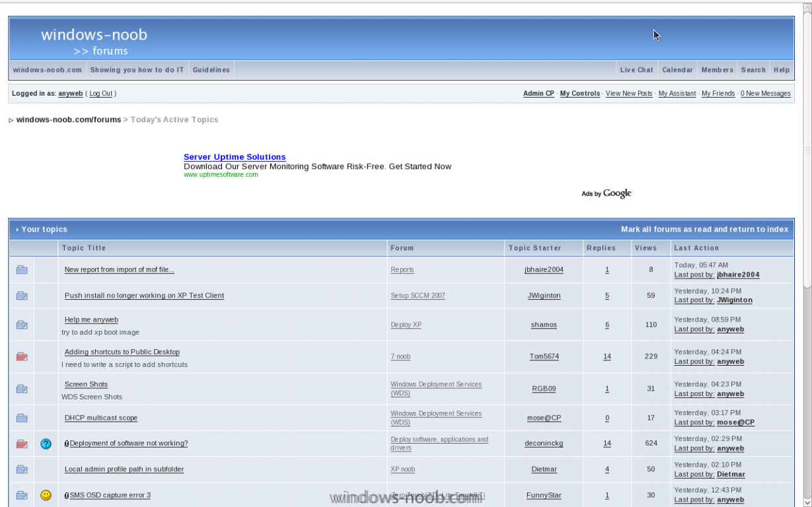
Task: Open Showing you how to do IT
Action: (x=137, y=70)
